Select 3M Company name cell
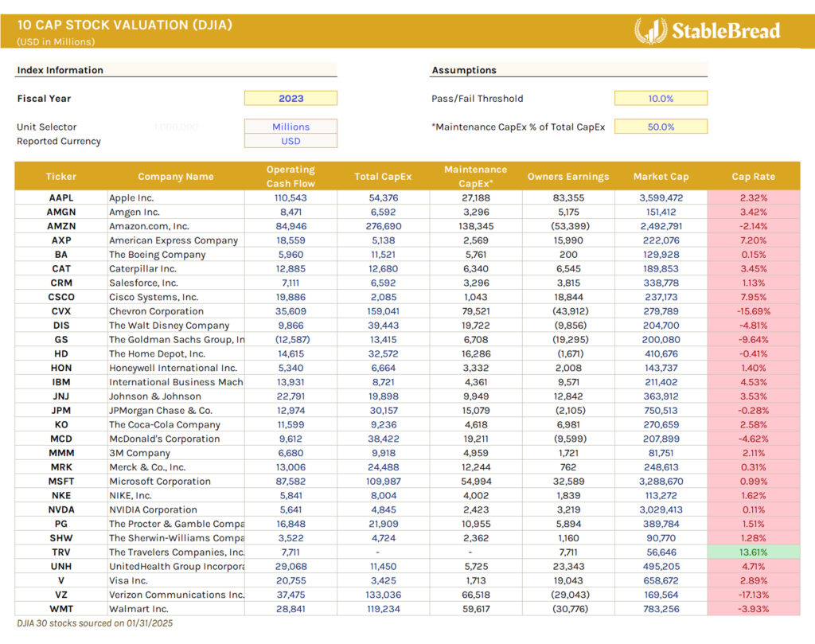This screenshot has height=644, width=815. point(176,453)
